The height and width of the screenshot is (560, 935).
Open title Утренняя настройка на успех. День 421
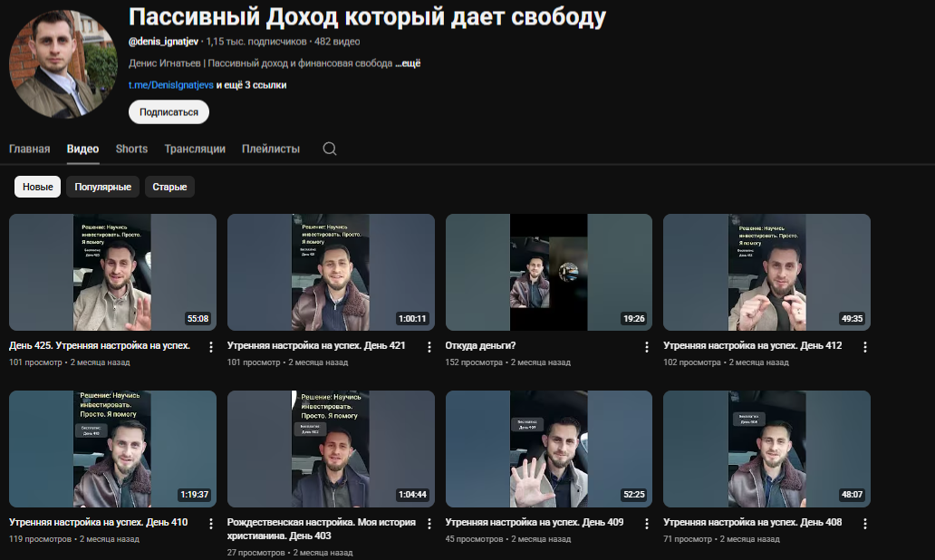click(x=316, y=345)
